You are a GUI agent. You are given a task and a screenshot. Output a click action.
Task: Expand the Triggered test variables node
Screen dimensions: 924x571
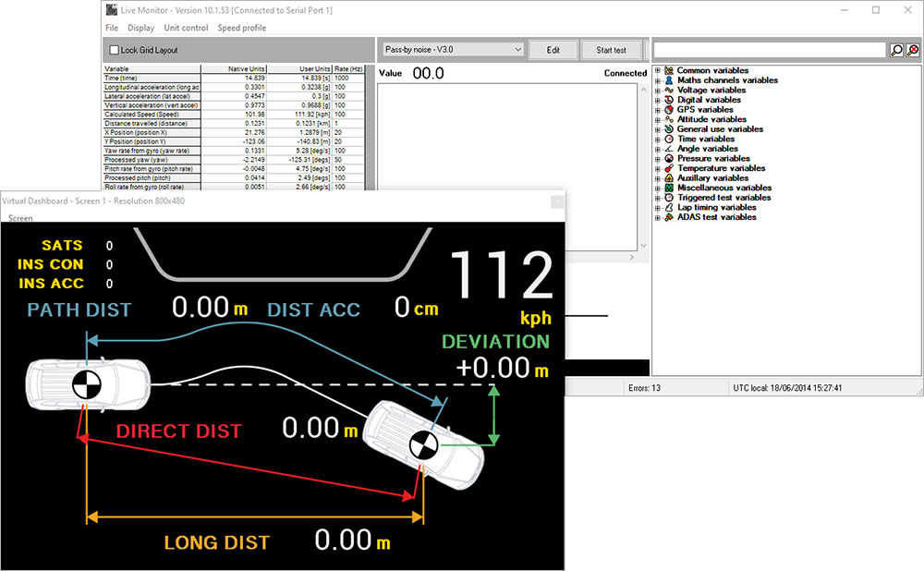coord(658,198)
